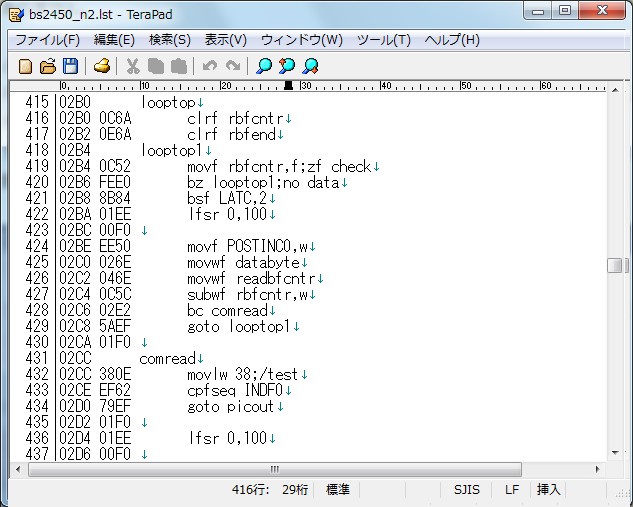Maximize the TeraPad window
This screenshot has height=507, width=633.
pos(565,11)
